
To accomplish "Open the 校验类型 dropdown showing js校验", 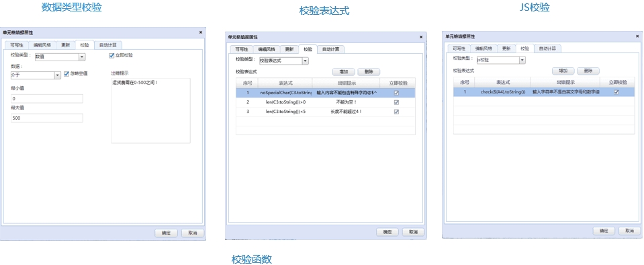I will click(522, 60).
